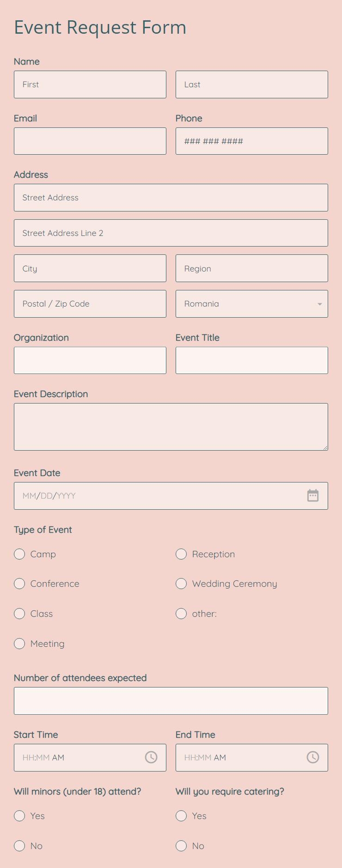The height and width of the screenshot is (868, 342).
Task: Click the Street Address input
Action: 171,197
